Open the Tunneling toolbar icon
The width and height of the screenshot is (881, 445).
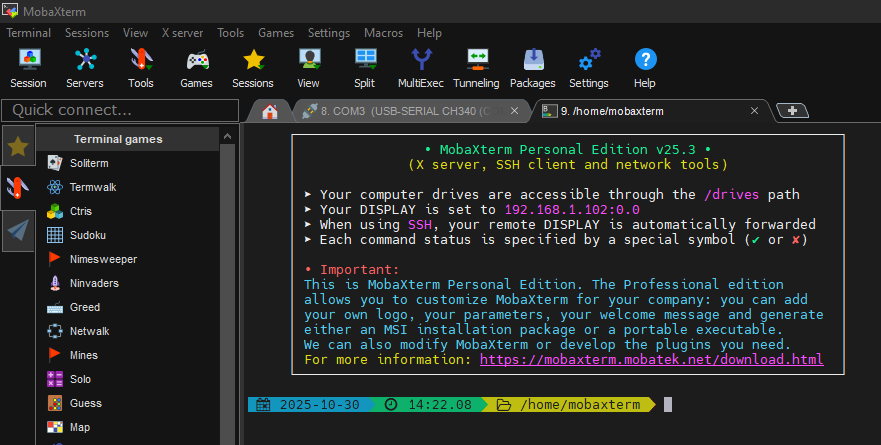[x=476, y=67]
